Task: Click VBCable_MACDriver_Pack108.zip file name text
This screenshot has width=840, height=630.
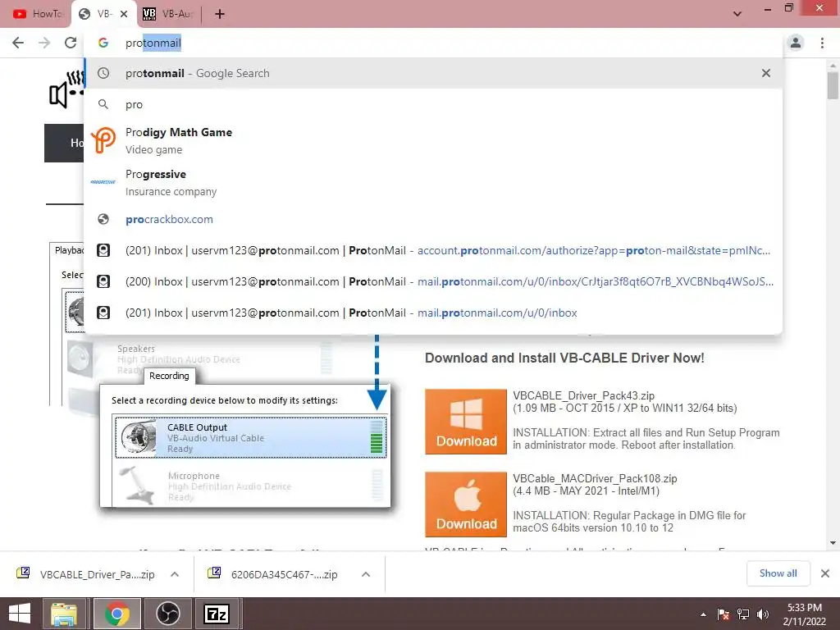Action: [x=595, y=478]
